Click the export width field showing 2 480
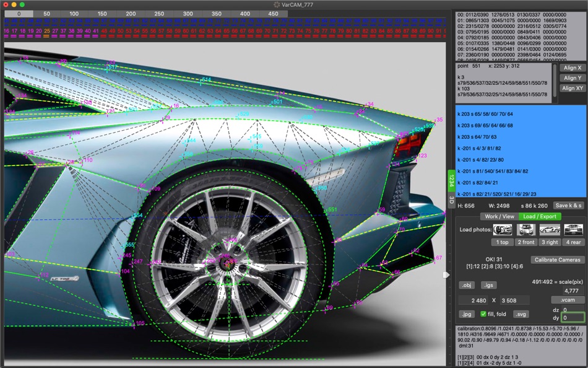The height and width of the screenshot is (368, 588). [x=474, y=300]
